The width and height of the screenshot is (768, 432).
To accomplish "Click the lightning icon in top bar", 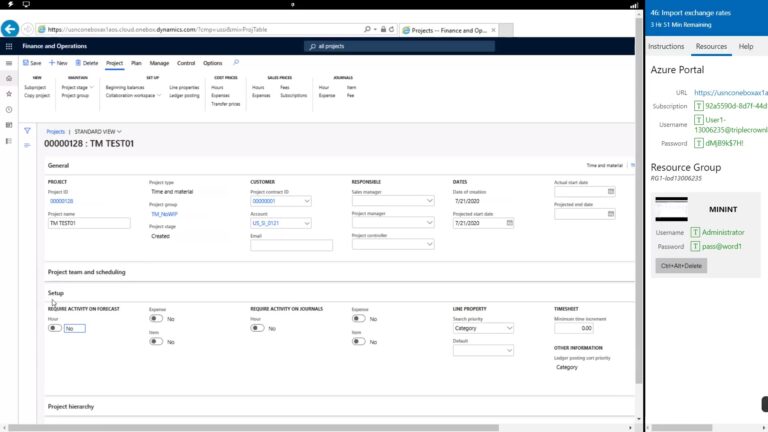I will pyautogui.click(x=10, y=4).
